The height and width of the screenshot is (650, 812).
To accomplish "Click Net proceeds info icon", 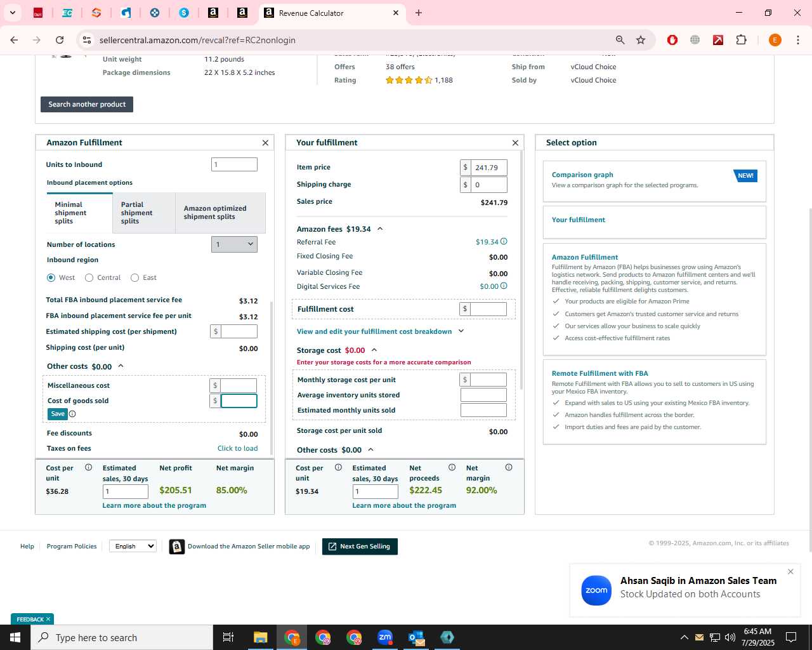I will pyautogui.click(x=452, y=467).
